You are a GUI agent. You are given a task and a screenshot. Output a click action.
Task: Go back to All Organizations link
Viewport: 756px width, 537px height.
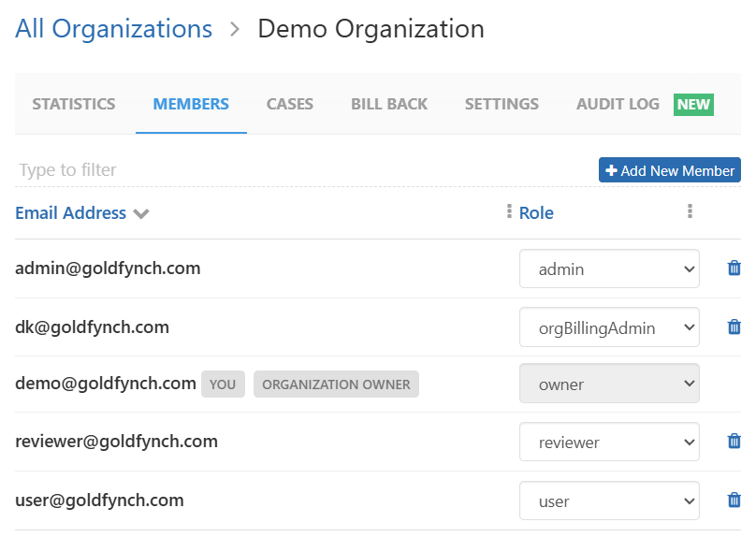pos(114,29)
